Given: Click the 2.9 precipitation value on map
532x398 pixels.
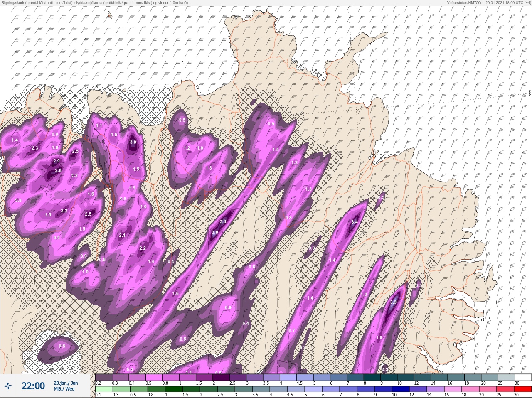Looking at the screenshot, I should click(57, 161).
